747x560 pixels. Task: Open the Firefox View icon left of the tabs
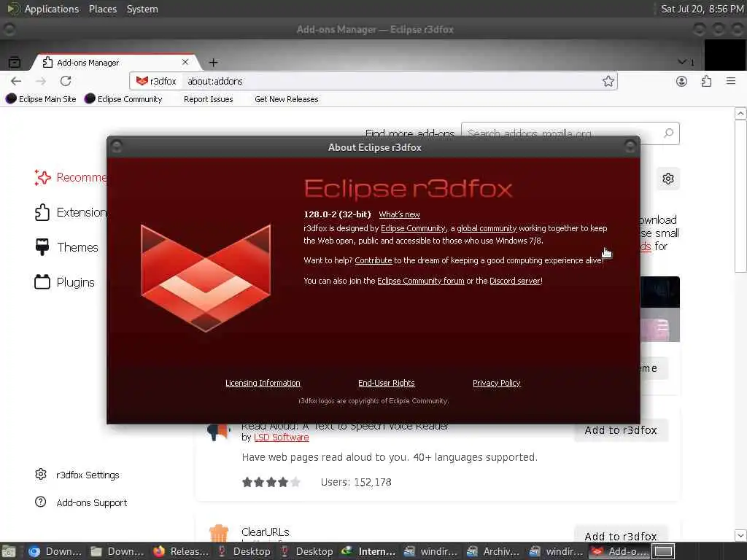coord(15,62)
